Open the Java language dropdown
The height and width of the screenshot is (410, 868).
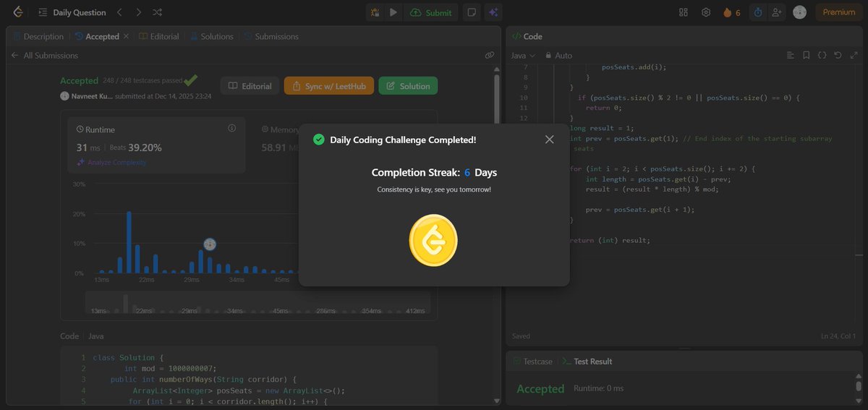coord(523,55)
